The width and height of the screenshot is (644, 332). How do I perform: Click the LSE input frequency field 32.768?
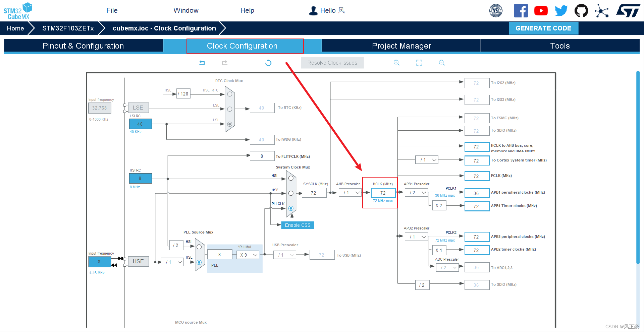click(100, 108)
